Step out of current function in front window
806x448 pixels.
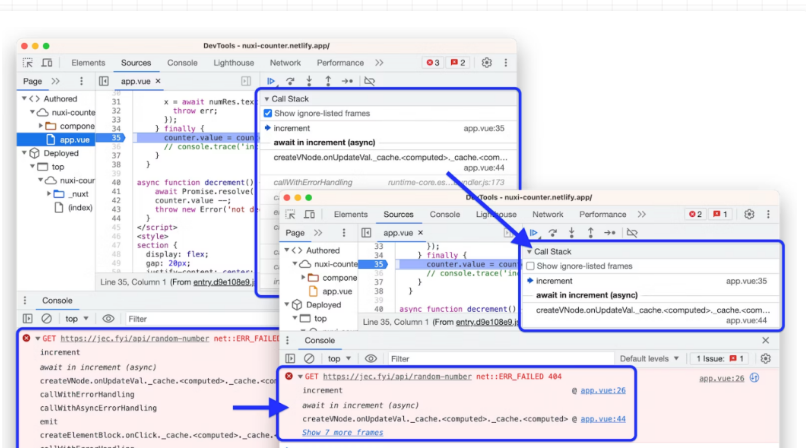591,233
